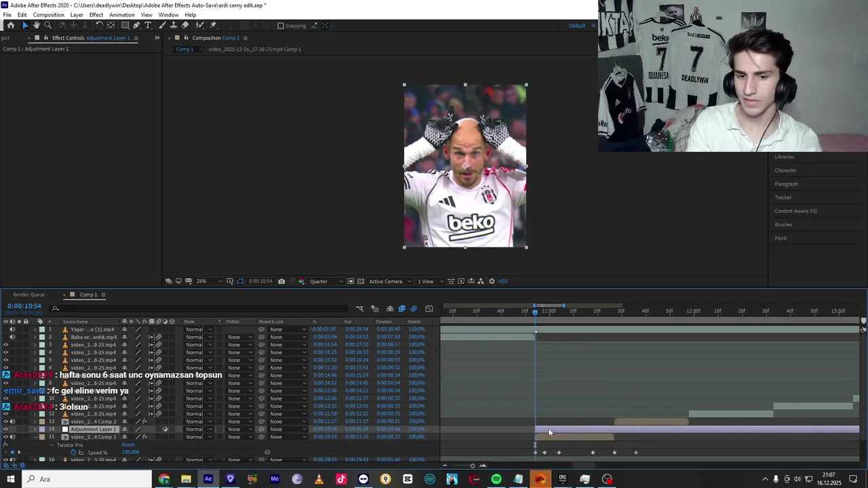Open Fast Previews viewer icon
The height and width of the screenshot is (488, 868).
tap(461, 281)
